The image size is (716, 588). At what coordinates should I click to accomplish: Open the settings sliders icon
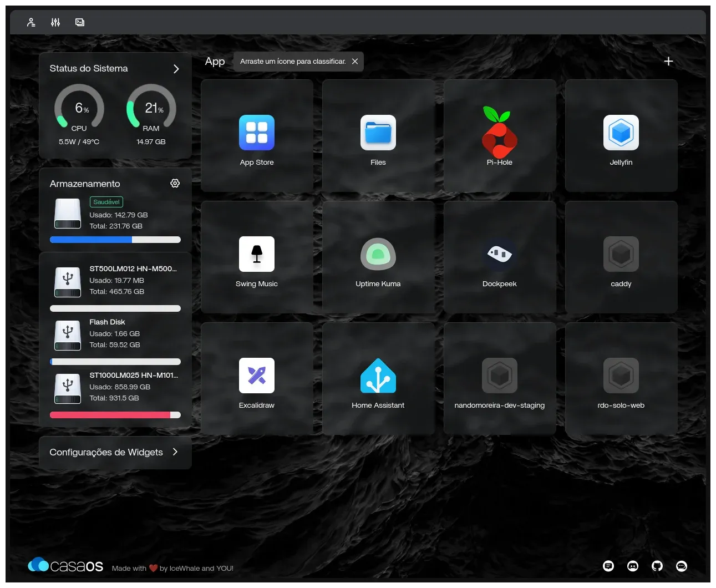click(x=55, y=22)
